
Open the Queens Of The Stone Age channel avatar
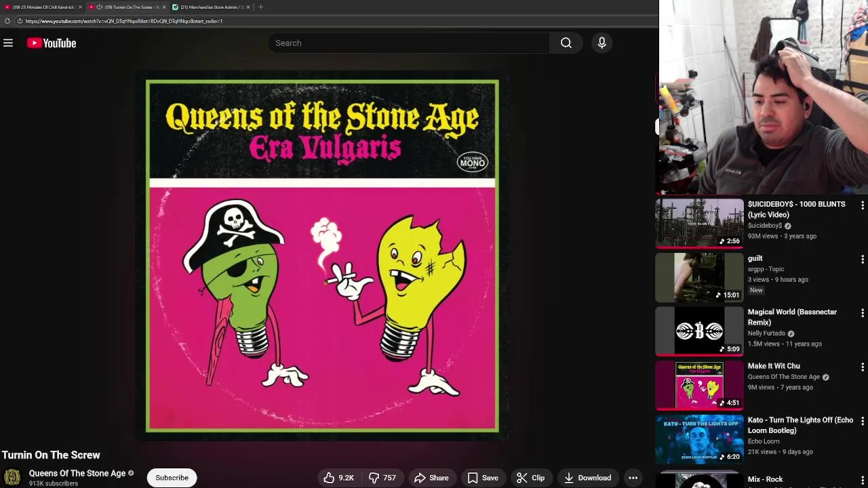(x=12, y=477)
